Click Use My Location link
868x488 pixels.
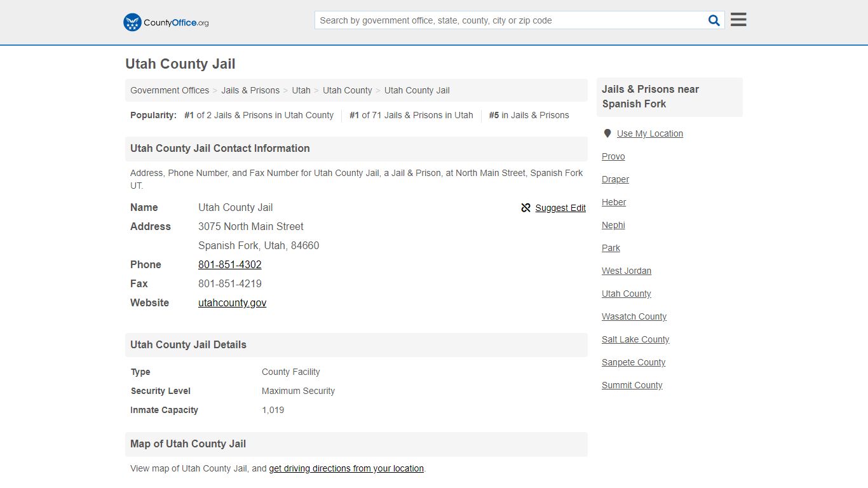(650, 133)
